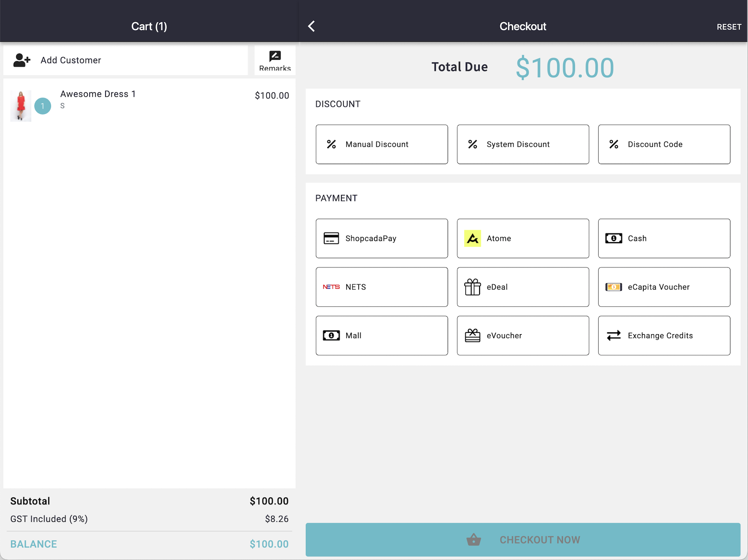Click the eDeal gift box icon

pyautogui.click(x=472, y=287)
